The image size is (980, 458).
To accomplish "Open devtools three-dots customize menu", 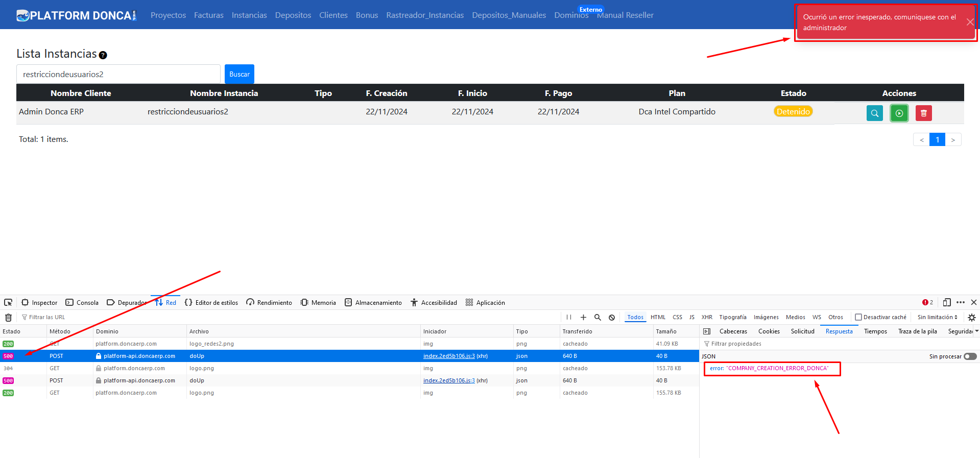I will tap(960, 302).
